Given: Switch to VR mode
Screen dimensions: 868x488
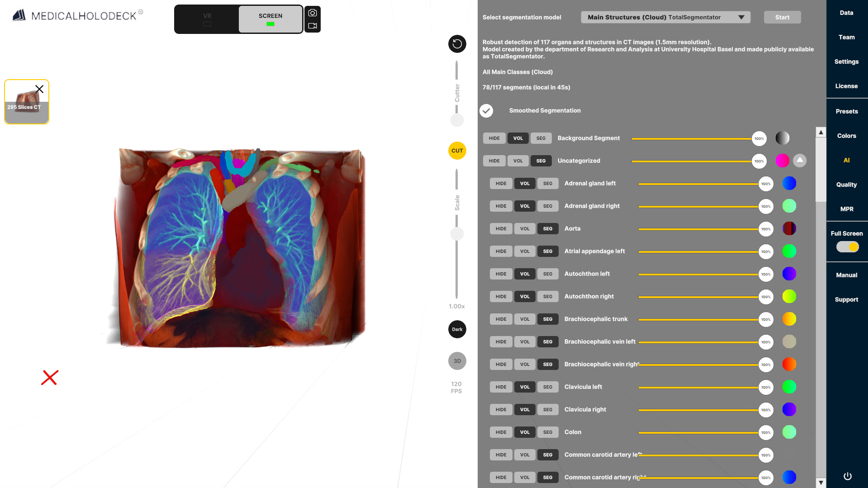Looking at the screenshot, I should pyautogui.click(x=207, y=19).
